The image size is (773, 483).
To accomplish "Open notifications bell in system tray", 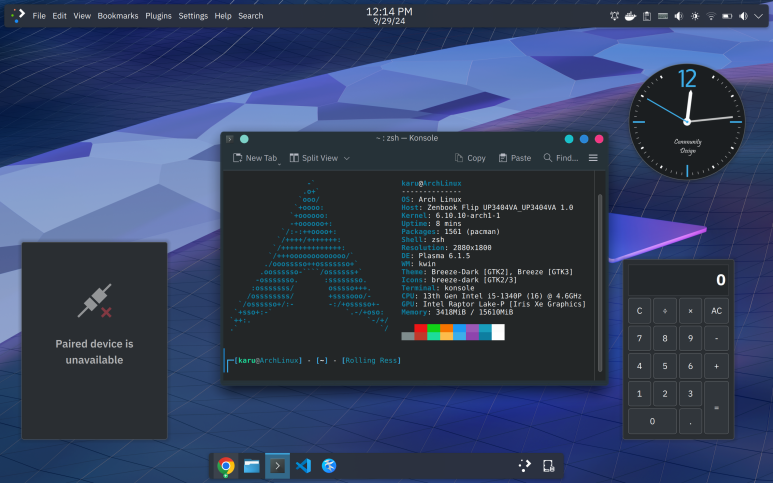I will click(x=614, y=16).
